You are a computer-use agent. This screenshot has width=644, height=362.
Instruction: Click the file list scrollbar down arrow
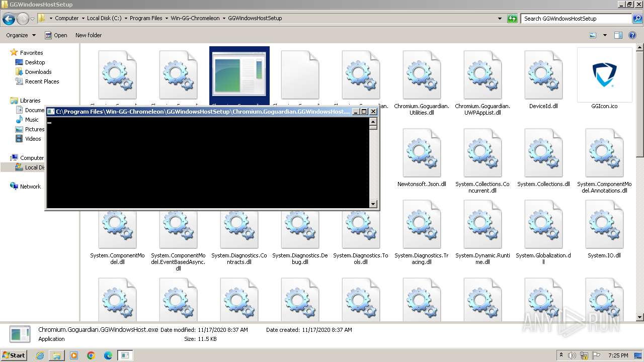click(x=640, y=317)
